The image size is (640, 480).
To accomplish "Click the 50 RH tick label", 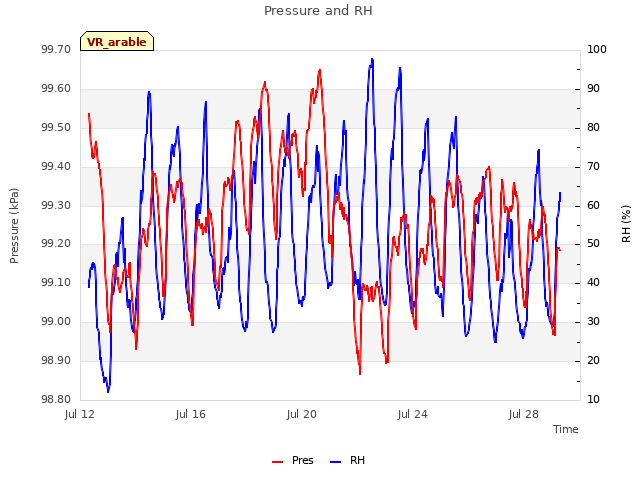I will click(593, 244).
